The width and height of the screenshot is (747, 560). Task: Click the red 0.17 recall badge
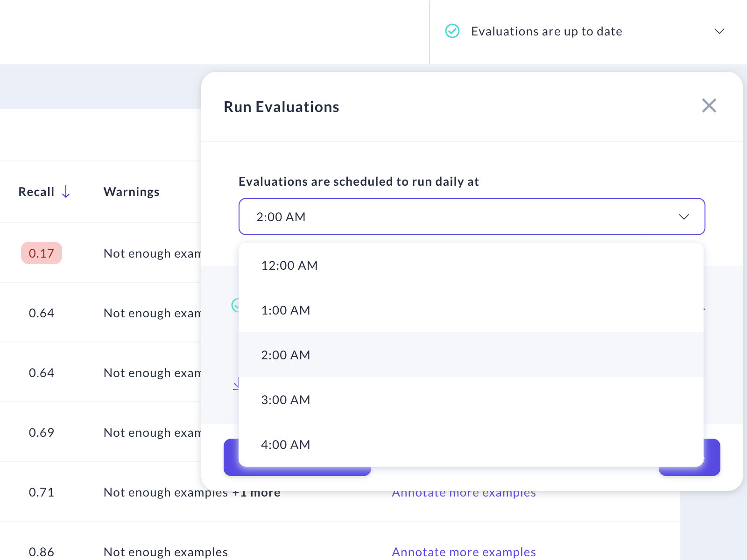click(x=41, y=253)
